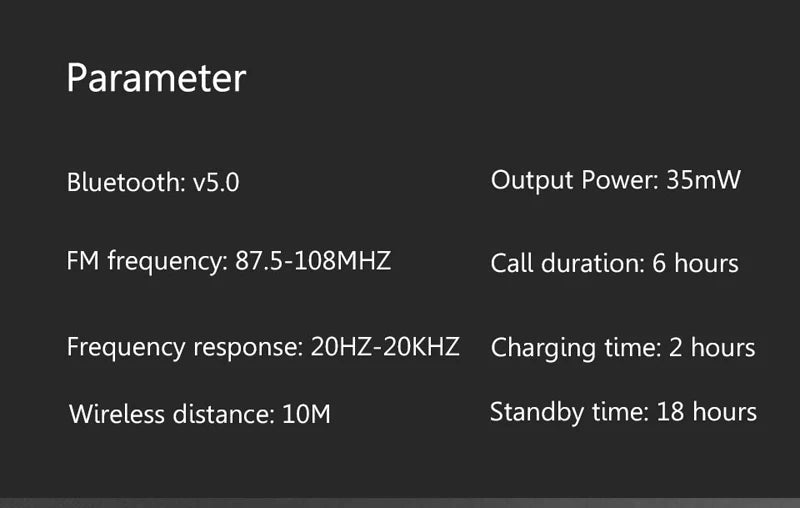Click the Standby time label
The height and width of the screenshot is (508, 800).
click(570, 412)
